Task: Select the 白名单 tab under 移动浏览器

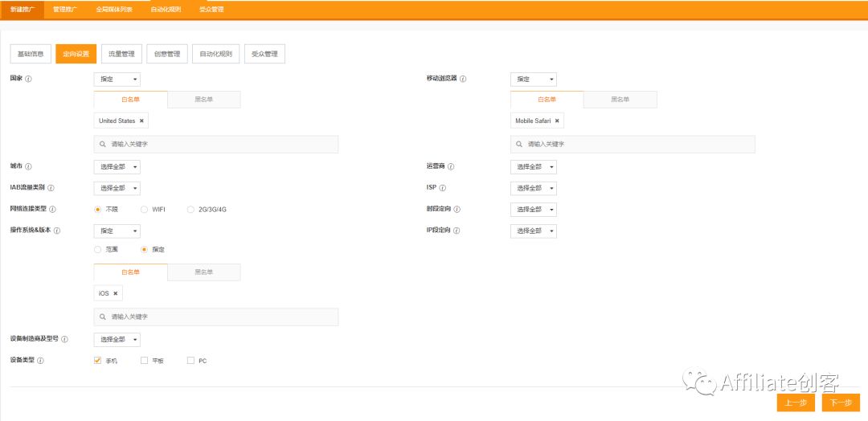Action: (x=547, y=100)
